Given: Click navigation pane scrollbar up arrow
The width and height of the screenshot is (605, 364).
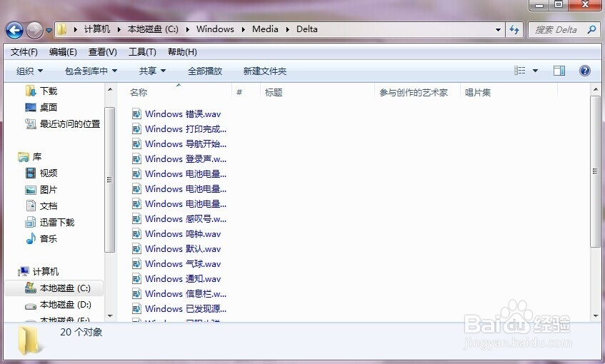Looking at the screenshot, I should [110, 89].
